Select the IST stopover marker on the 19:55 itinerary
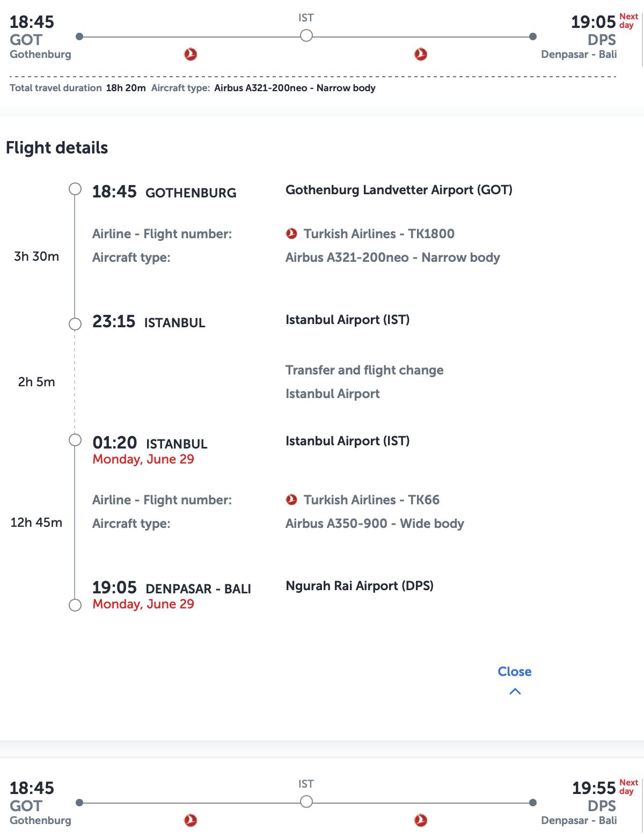Viewport: 644px width, 838px height. pyautogui.click(x=306, y=802)
